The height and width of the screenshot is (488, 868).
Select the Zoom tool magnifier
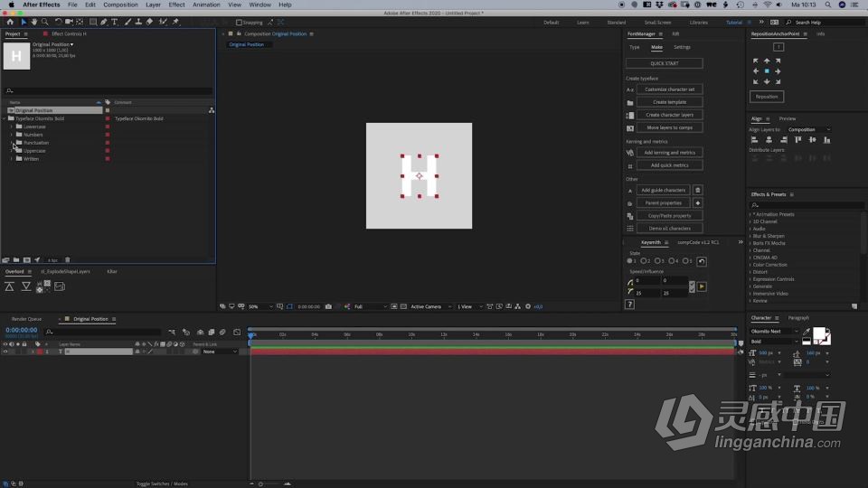coord(45,22)
